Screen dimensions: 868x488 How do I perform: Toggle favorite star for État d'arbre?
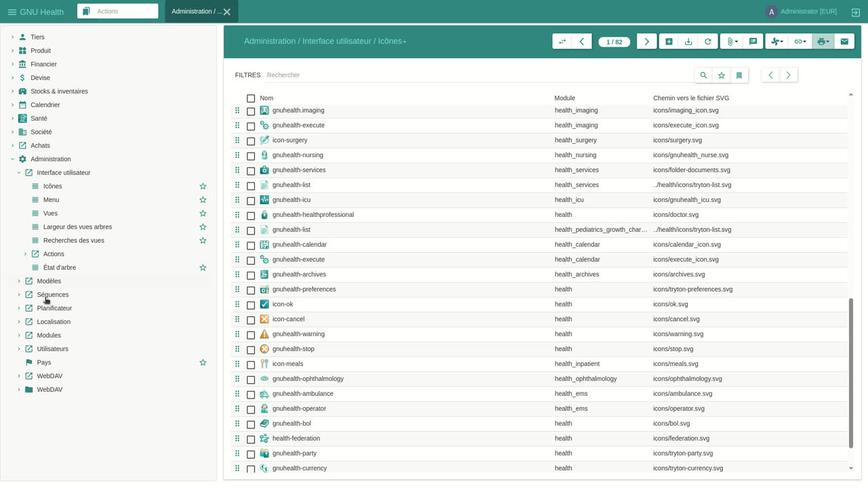tap(203, 268)
